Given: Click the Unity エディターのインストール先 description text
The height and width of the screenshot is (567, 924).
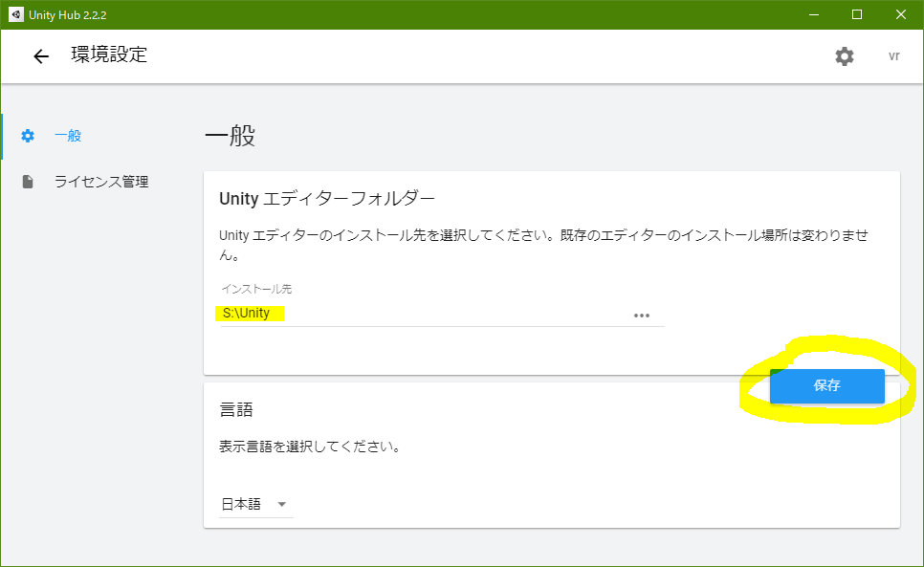Looking at the screenshot, I should point(544,245).
